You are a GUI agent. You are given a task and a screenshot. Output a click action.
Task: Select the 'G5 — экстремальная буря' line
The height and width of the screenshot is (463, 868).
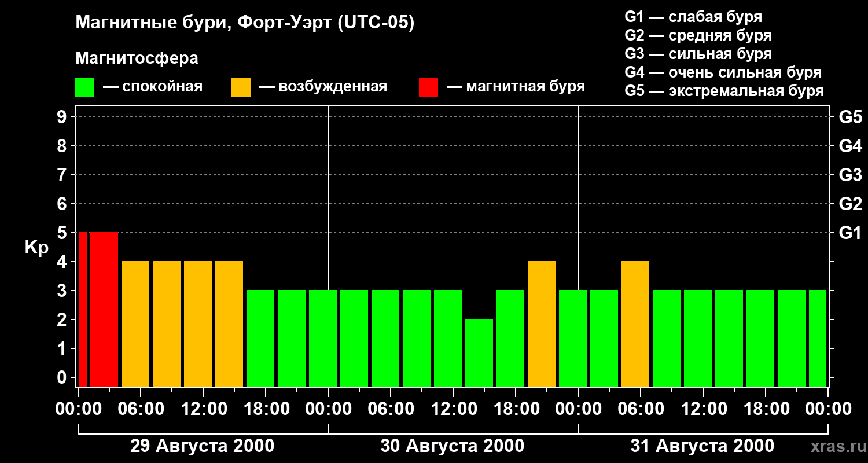pos(724,91)
